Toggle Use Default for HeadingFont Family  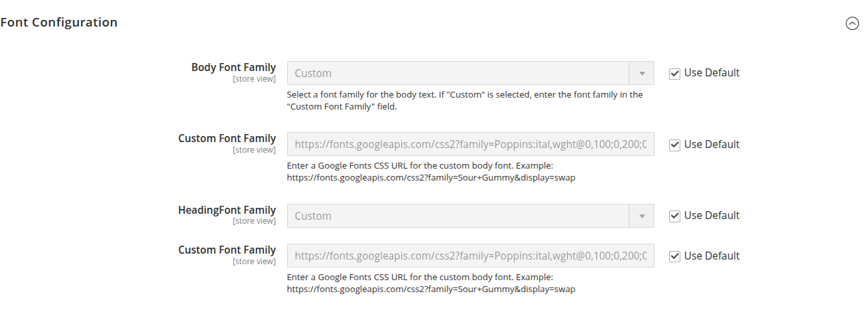coord(675,216)
